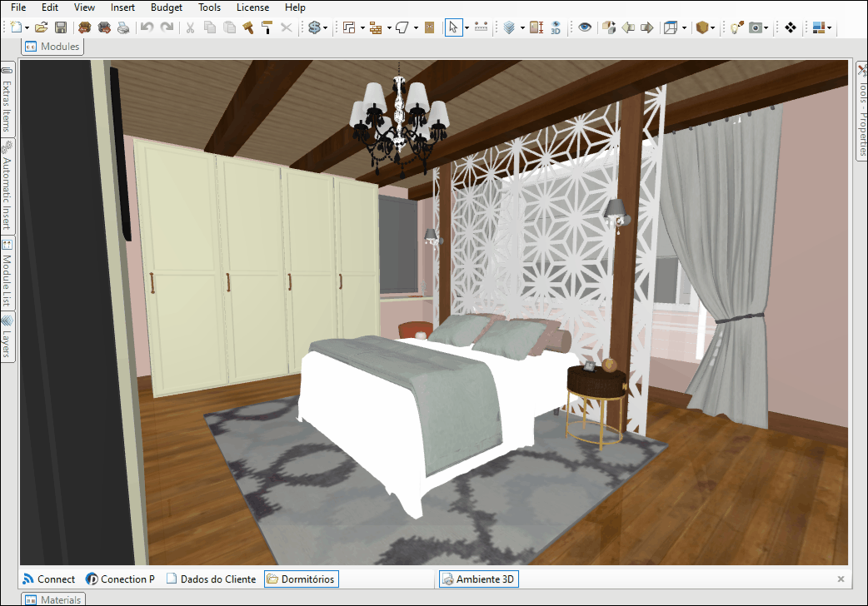Activate the arrow selection pointer tool
868x606 pixels.
[x=453, y=27]
